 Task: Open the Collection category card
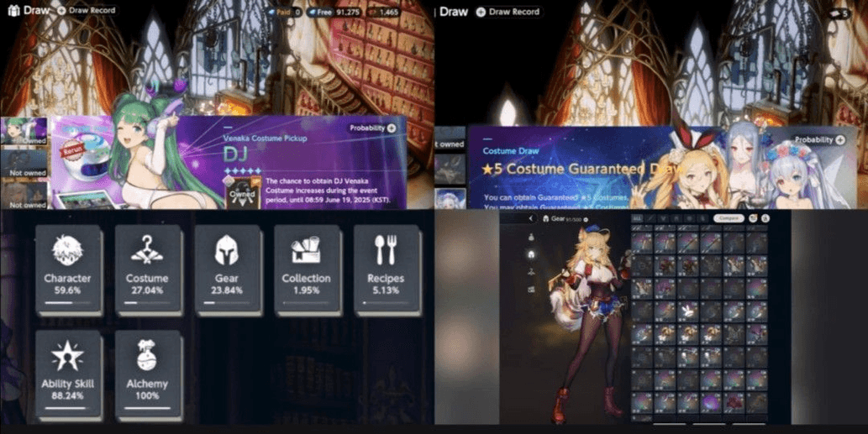click(306, 268)
